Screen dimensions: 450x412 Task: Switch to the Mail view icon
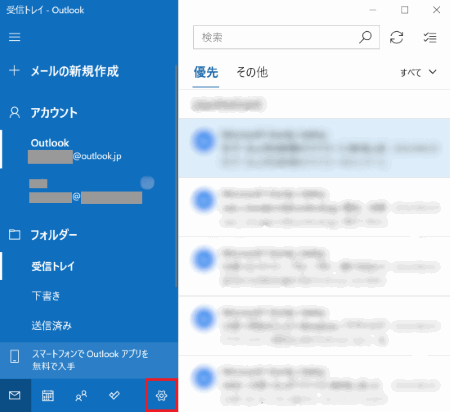[15, 395]
